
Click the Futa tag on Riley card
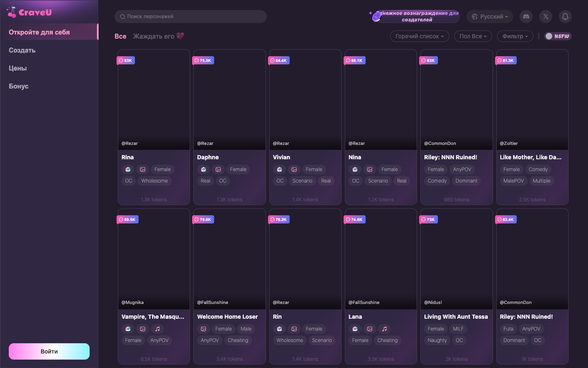508,329
